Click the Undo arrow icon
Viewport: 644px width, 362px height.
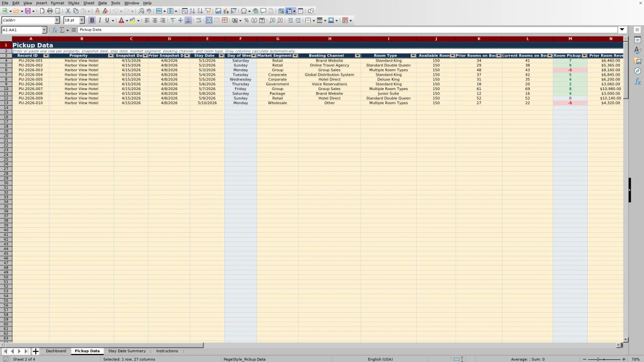coord(115,11)
